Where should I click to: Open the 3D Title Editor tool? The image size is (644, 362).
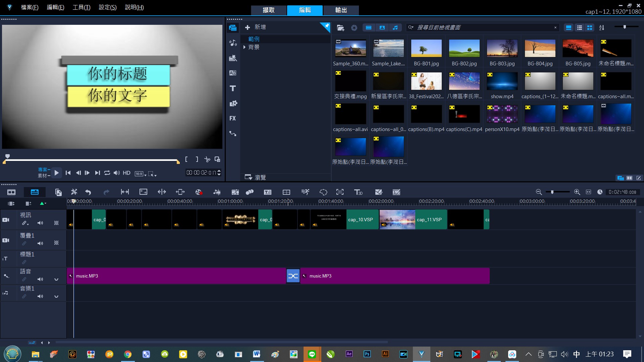pos(358,192)
